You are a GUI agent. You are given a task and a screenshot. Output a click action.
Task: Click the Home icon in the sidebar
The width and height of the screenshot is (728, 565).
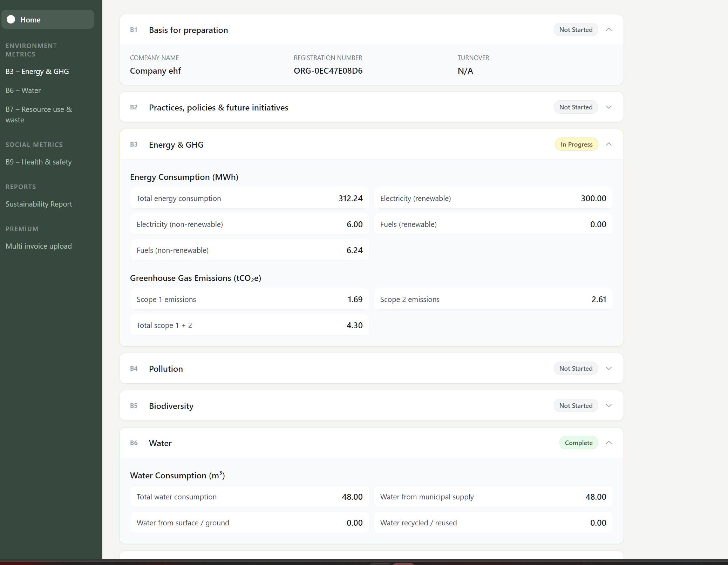point(12,20)
